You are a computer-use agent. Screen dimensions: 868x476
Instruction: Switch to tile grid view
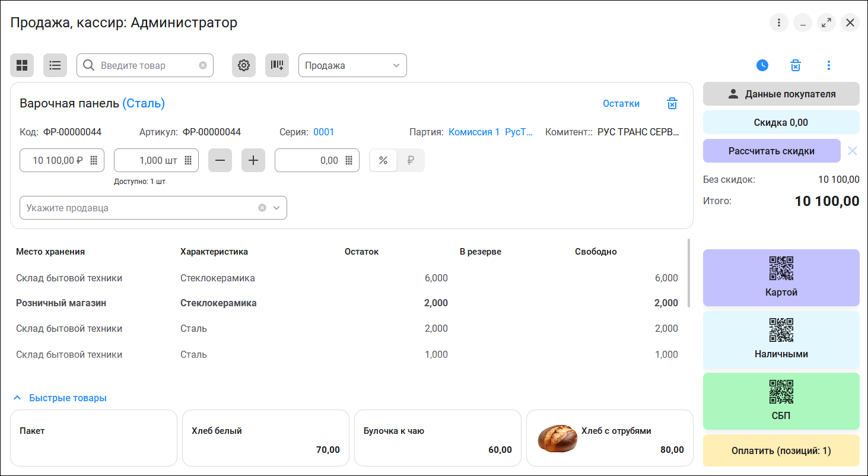point(22,65)
